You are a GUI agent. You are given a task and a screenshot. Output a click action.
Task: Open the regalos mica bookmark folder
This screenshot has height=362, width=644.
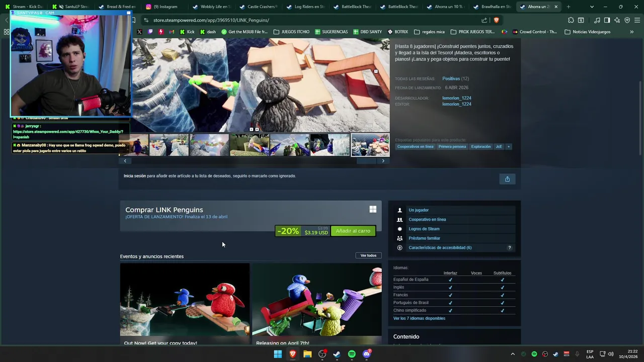(x=429, y=32)
